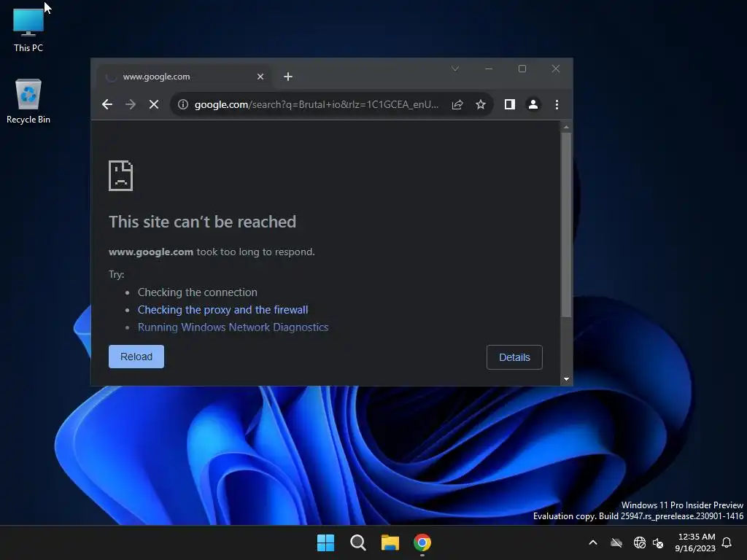Select the www.google.com tab

[x=185, y=77]
